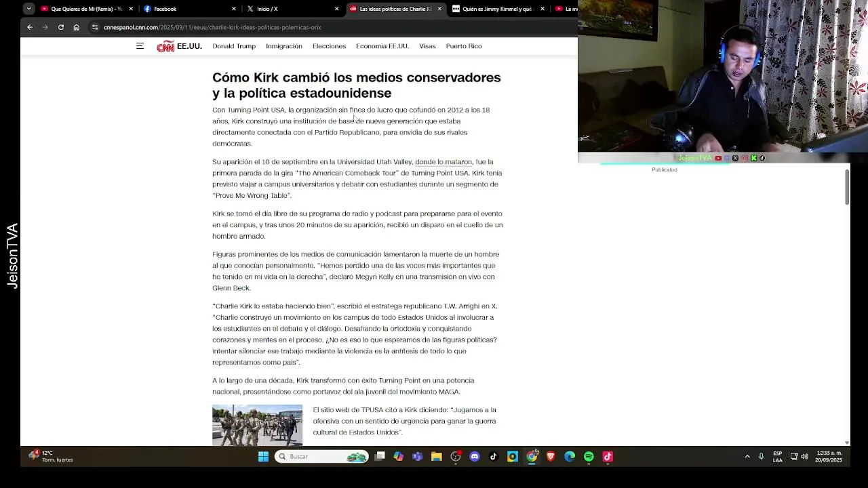Switch to the Inicio / X tab
This screenshot has width=868, height=488.
coord(292,9)
